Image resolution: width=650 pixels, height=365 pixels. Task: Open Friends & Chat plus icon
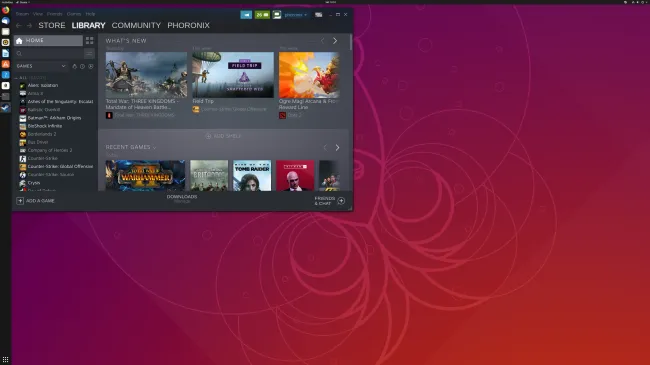point(341,201)
